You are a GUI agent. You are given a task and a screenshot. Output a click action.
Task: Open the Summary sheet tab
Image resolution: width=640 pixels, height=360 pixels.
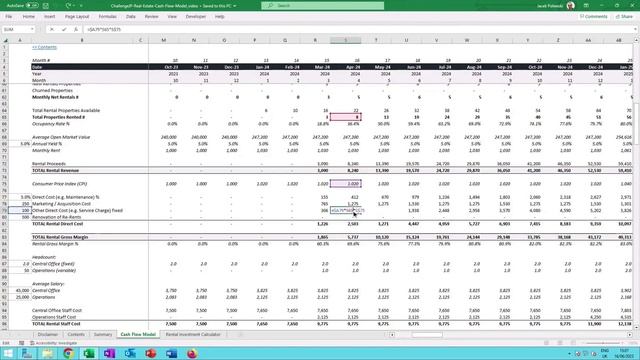tap(103, 335)
